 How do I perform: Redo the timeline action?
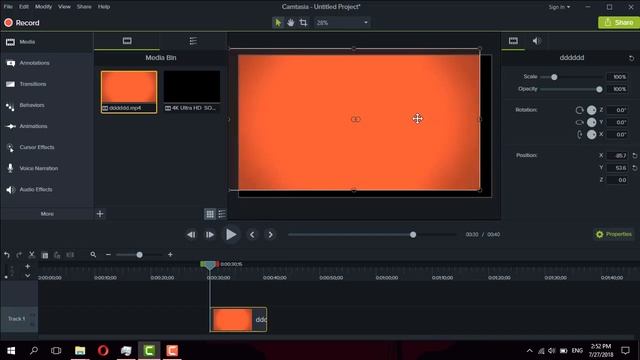click(19, 255)
